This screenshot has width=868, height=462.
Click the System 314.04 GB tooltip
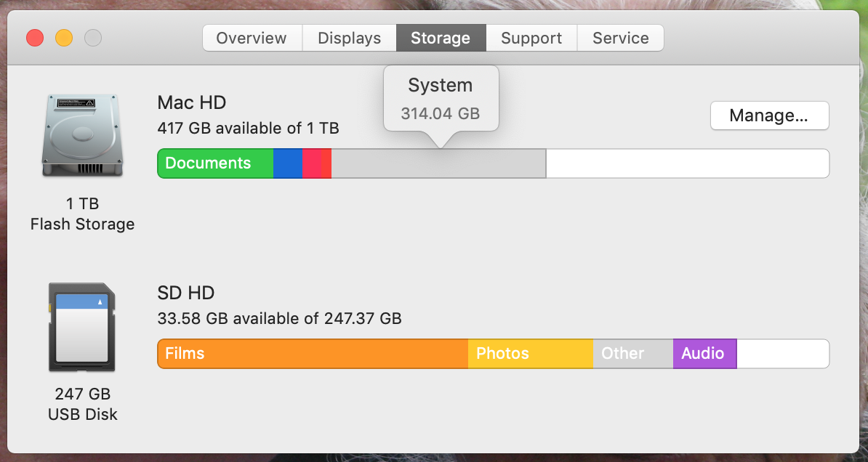[x=441, y=99]
